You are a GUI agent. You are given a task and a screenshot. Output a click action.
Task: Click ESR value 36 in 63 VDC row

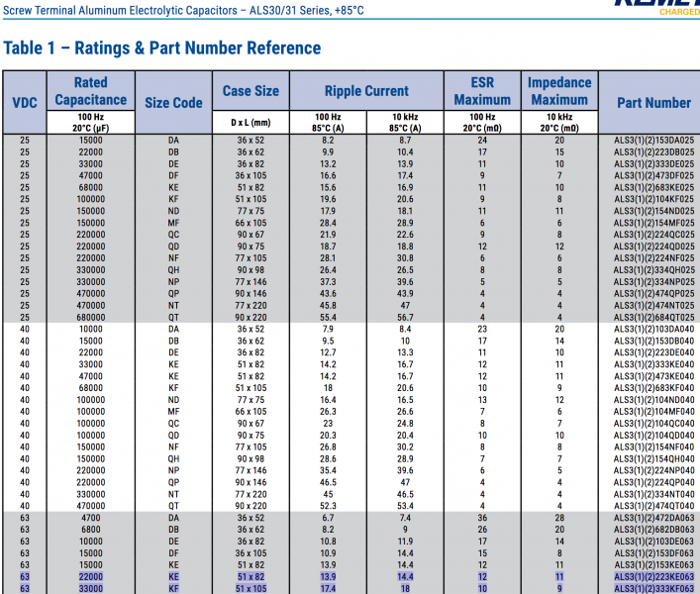point(482,518)
